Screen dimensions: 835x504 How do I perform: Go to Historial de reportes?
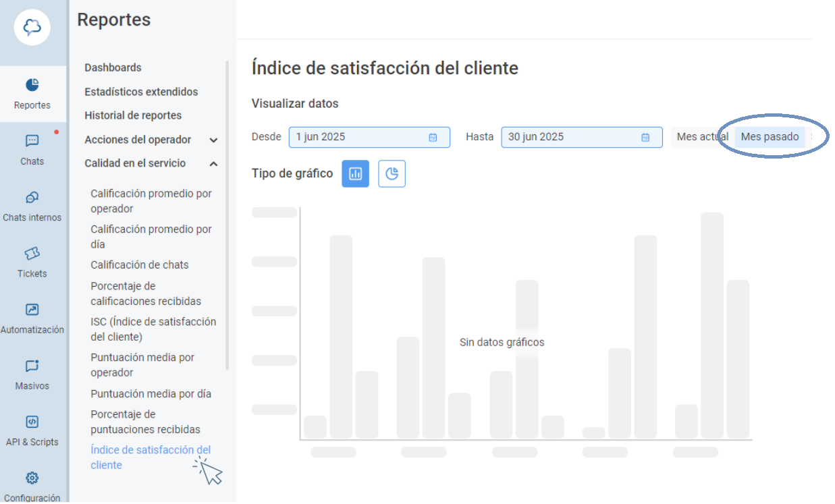[x=132, y=115]
